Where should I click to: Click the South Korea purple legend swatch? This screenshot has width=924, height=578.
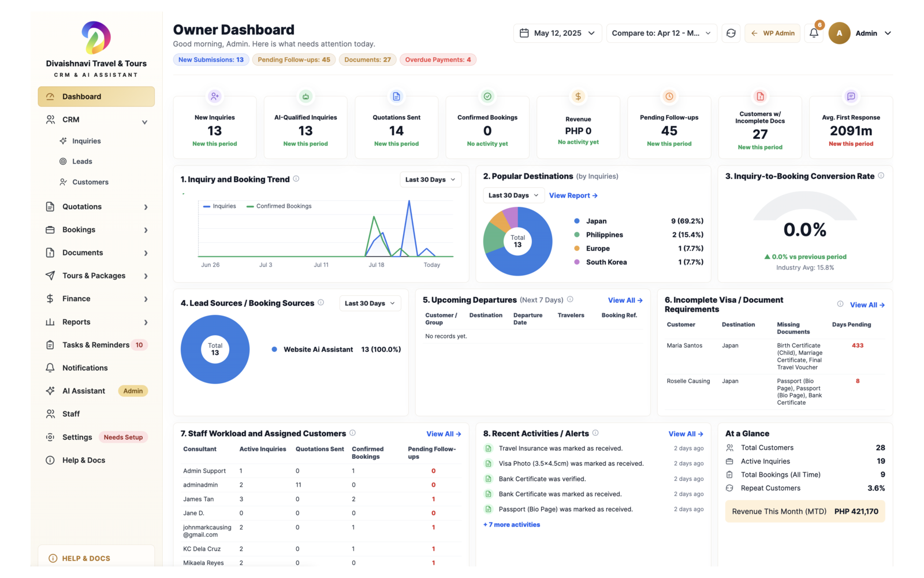577,262
